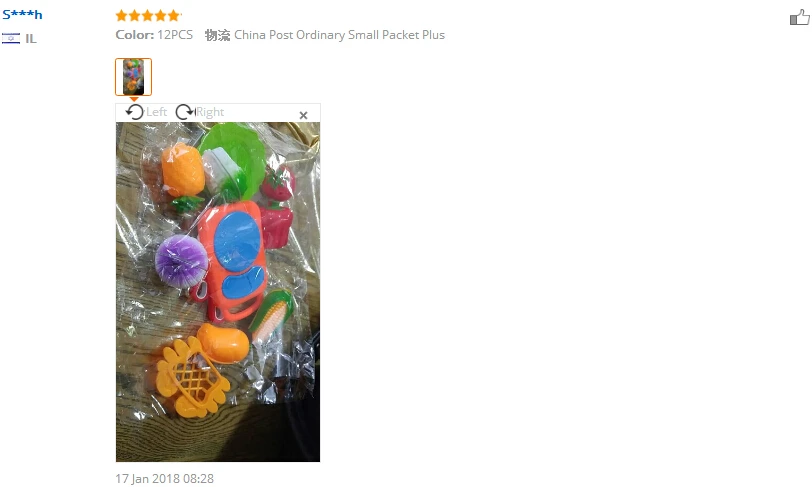Rotate the photo left using the counterclockwise arrow icon
Viewport: 812px width, 487px height.
pos(134,112)
